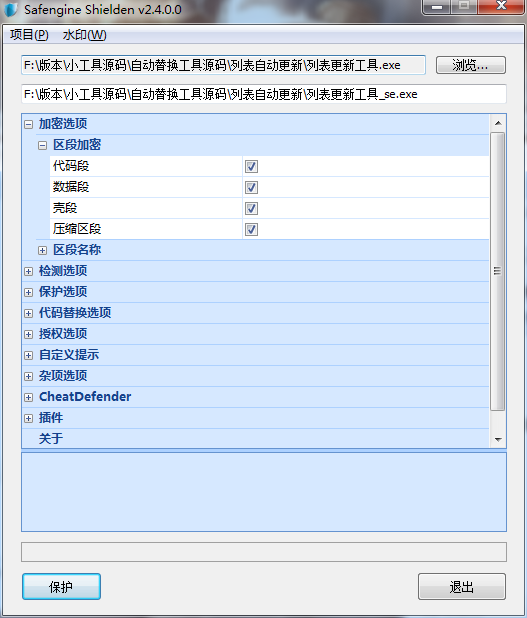Click the scrollbar down arrow
The image size is (527, 618).
coord(498,439)
